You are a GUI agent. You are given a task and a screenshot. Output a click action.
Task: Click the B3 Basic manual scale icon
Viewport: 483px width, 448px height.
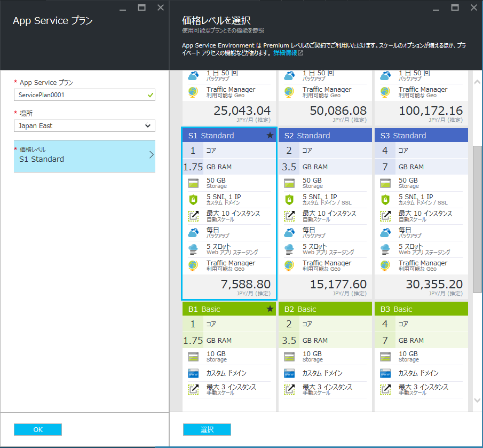click(x=385, y=390)
